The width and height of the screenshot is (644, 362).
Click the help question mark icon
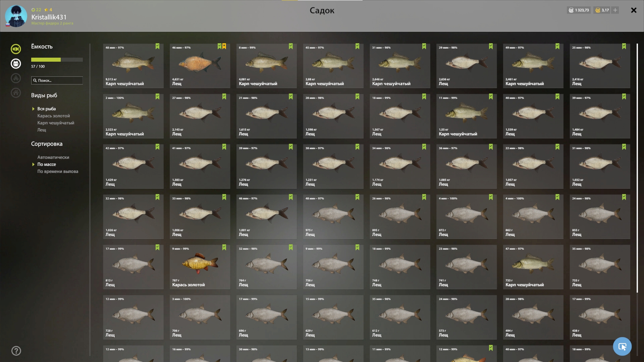pyautogui.click(x=16, y=351)
